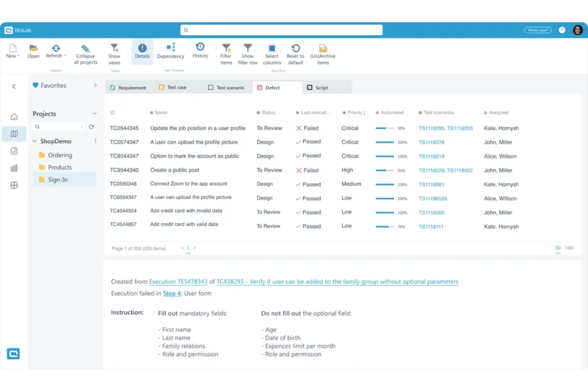Click the Reset to default icon

(x=296, y=48)
